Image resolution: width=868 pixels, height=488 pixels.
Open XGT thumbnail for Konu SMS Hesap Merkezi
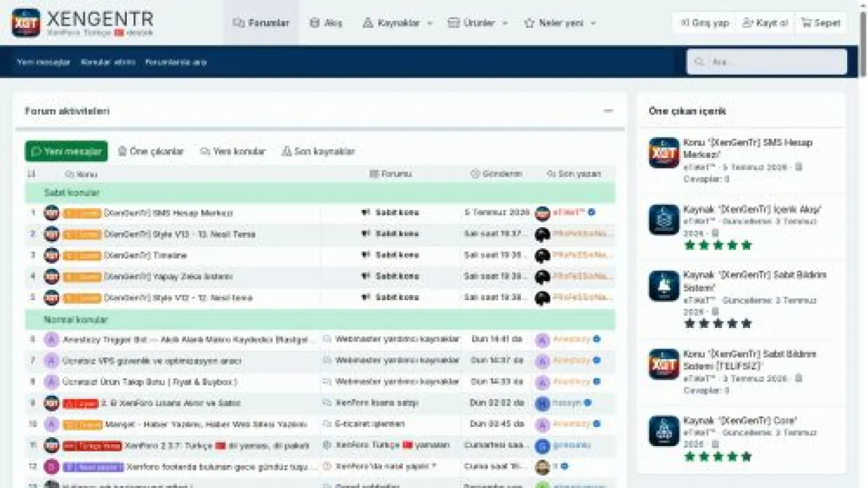click(x=664, y=153)
